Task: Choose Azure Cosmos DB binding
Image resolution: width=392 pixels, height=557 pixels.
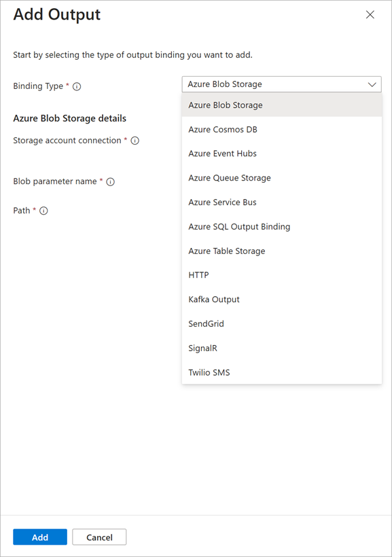Action: coord(282,129)
